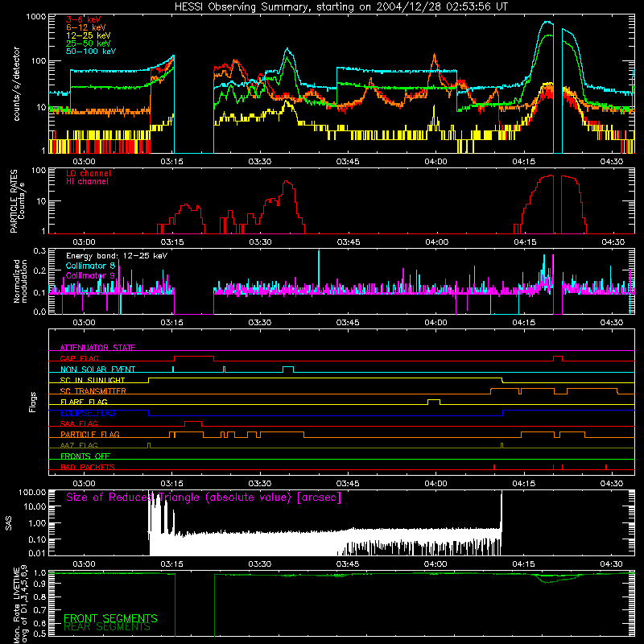The width and height of the screenshot is (644, 644).
Task: Click the GAP FLAG label
Action: [x=79, y=358]
